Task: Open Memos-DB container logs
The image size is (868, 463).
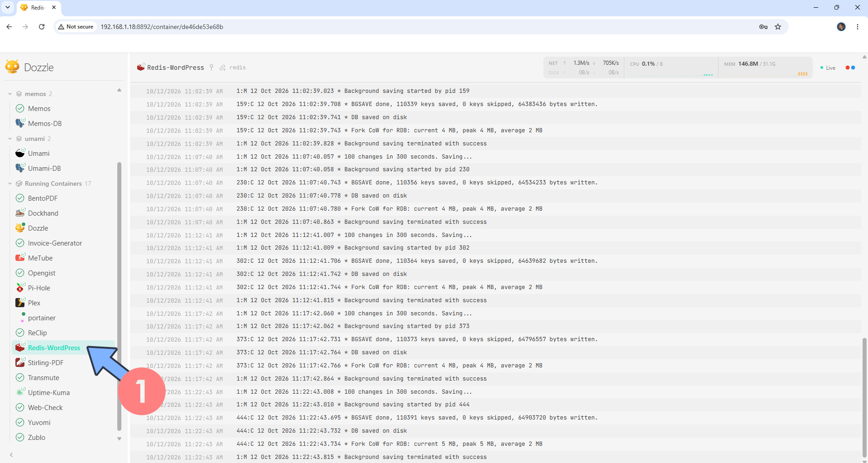Action: (45, 124)
